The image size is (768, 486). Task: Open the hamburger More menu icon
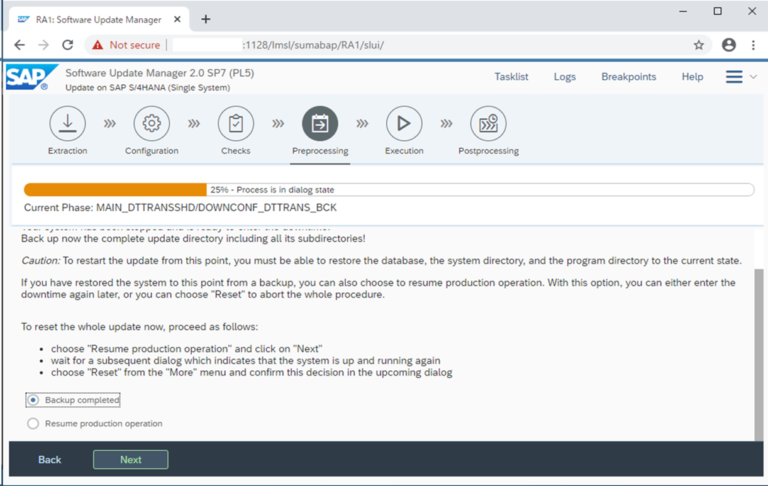(734, 77)
